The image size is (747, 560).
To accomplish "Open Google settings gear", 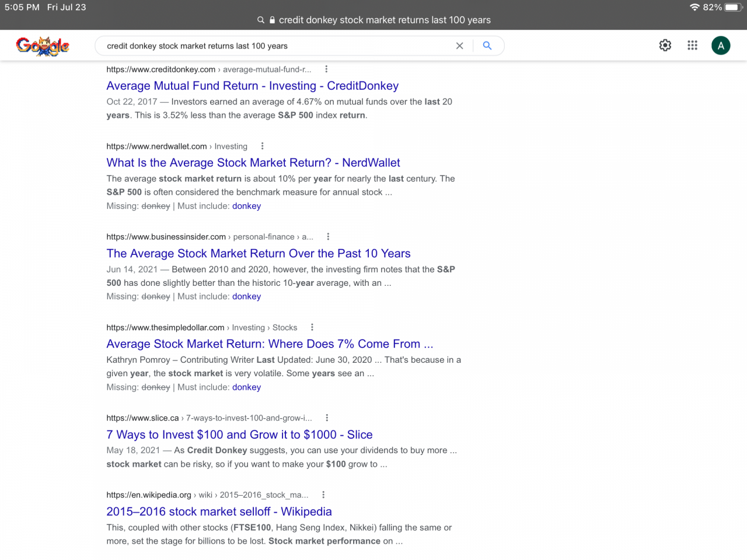I will [665, 45].
